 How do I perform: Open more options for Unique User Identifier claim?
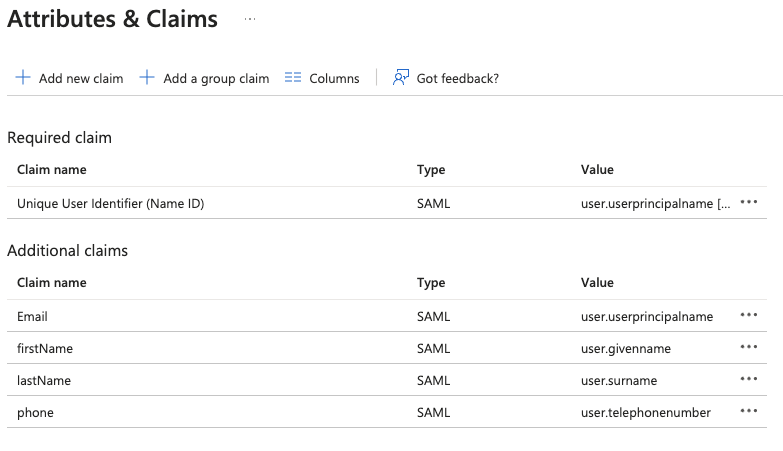[749, 202]
